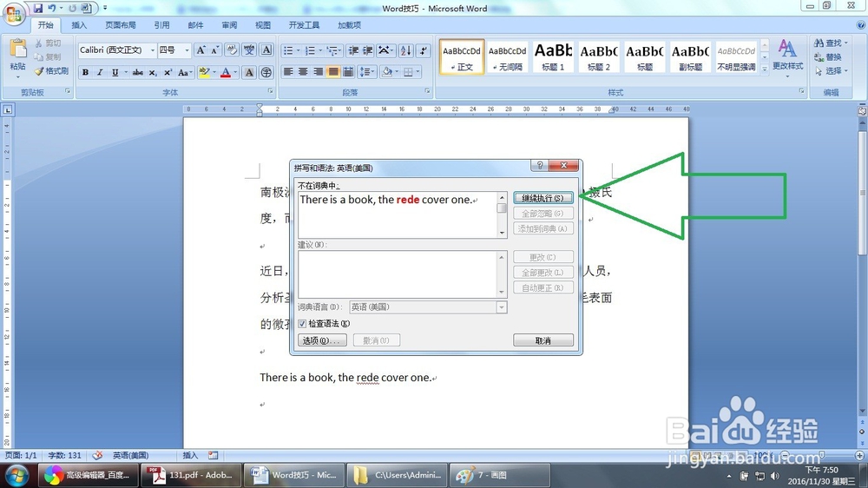Image resolution: width=868 pixels, height=488 pixels.
Task: Click the Character Border icon
Action: 266,50
